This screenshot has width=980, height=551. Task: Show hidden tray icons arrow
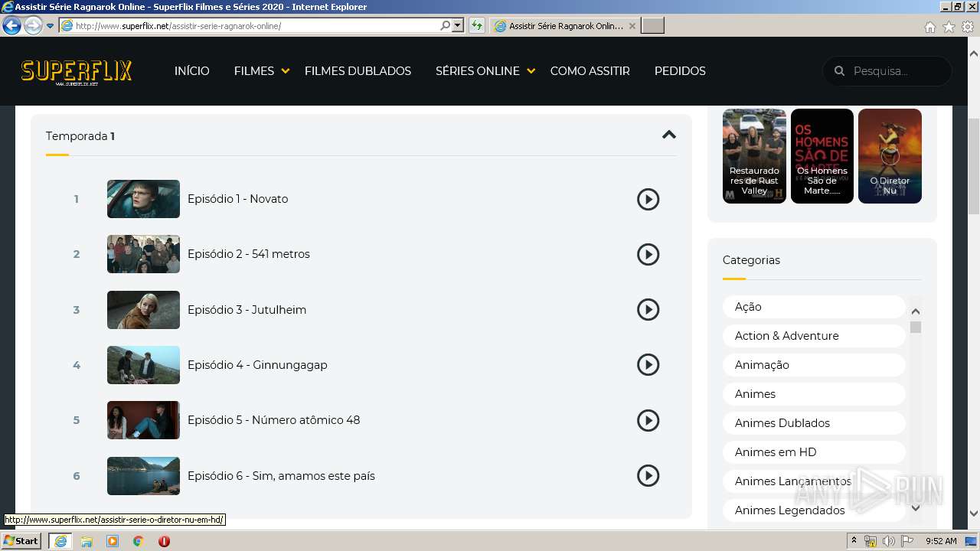coord(854,541)
